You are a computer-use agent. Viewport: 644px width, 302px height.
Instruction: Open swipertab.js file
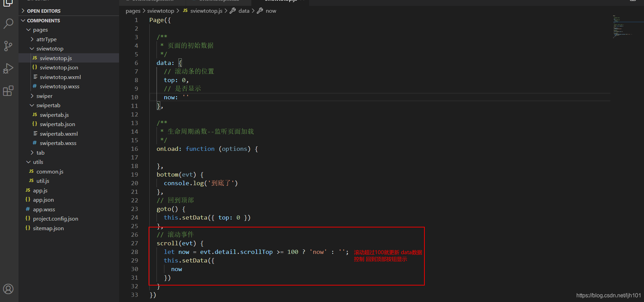54,115
